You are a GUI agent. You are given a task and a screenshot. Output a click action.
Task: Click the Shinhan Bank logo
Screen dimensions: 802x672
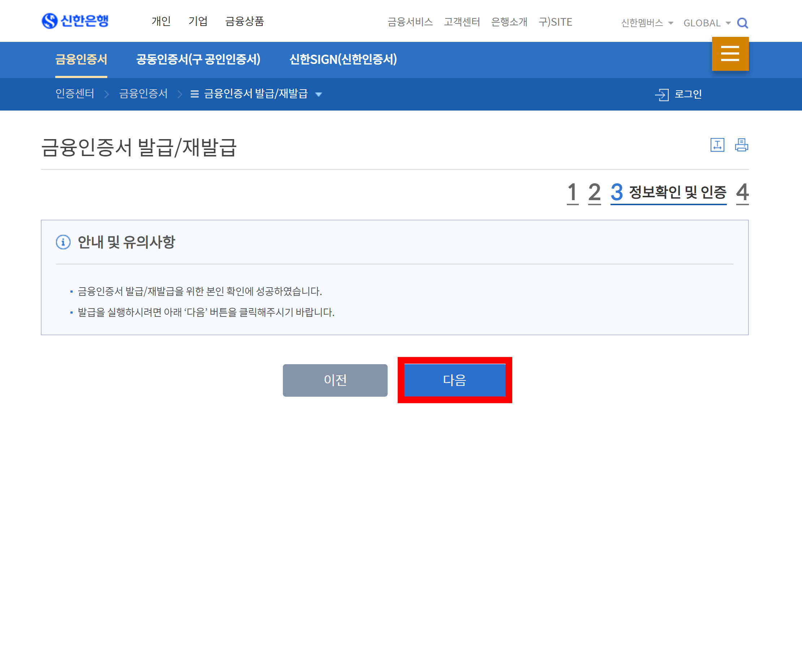pos(75,21)
